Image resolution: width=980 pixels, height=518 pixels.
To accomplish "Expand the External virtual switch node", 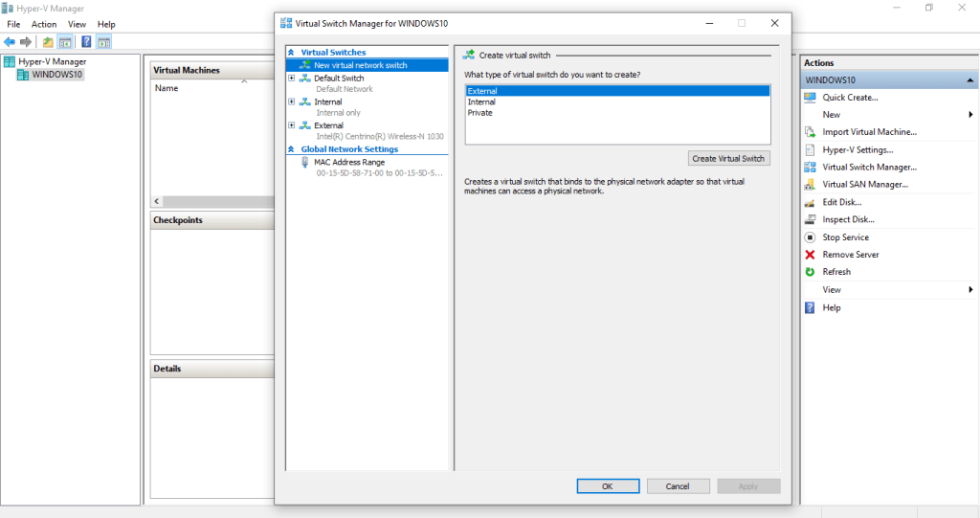I will pyautogui.click(x=292, y=125).
